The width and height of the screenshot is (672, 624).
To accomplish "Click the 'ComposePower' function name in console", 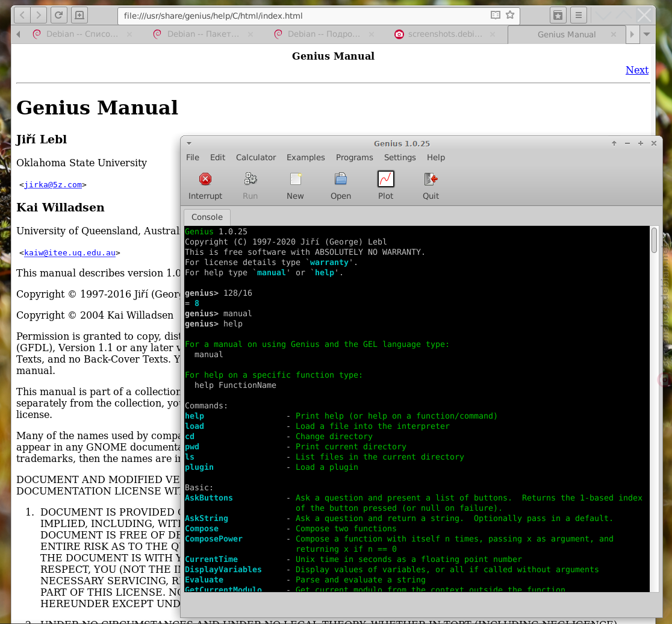I will (x=213, y=538).
